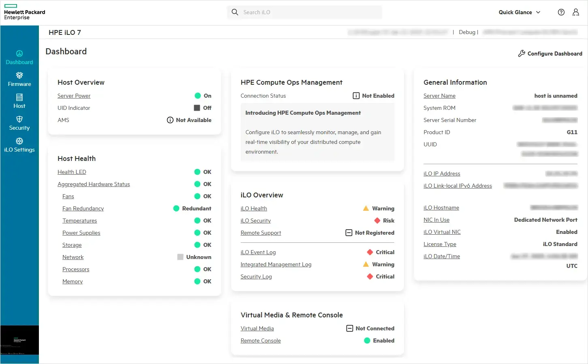Open the Dashboard sidebar icon
Screen dimensions: 588x364
coord(19,54)
